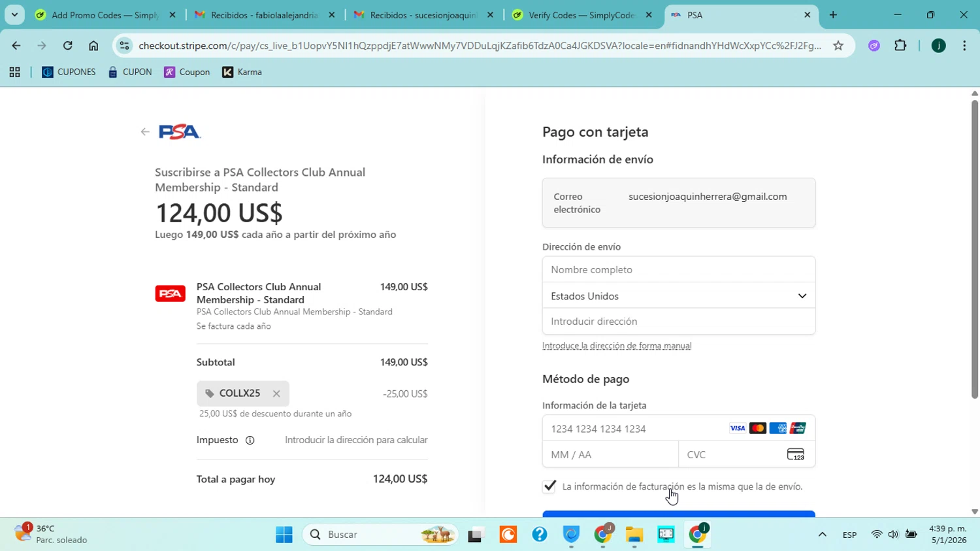This screenshot has height=551, width=980.
Task: Open the Estados Unidos country dropdown
Action: (x=679, y=296)
